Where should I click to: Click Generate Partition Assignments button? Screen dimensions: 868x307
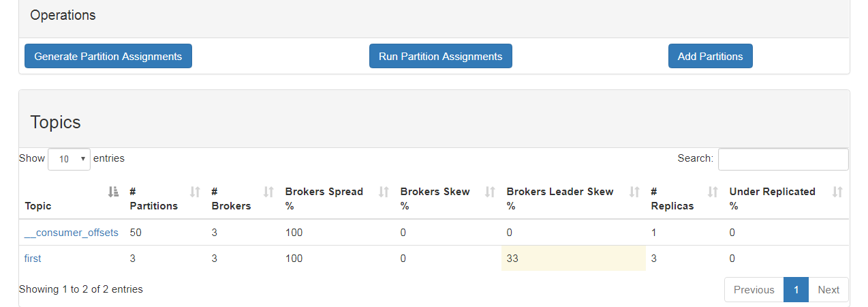tap(108, 56)
